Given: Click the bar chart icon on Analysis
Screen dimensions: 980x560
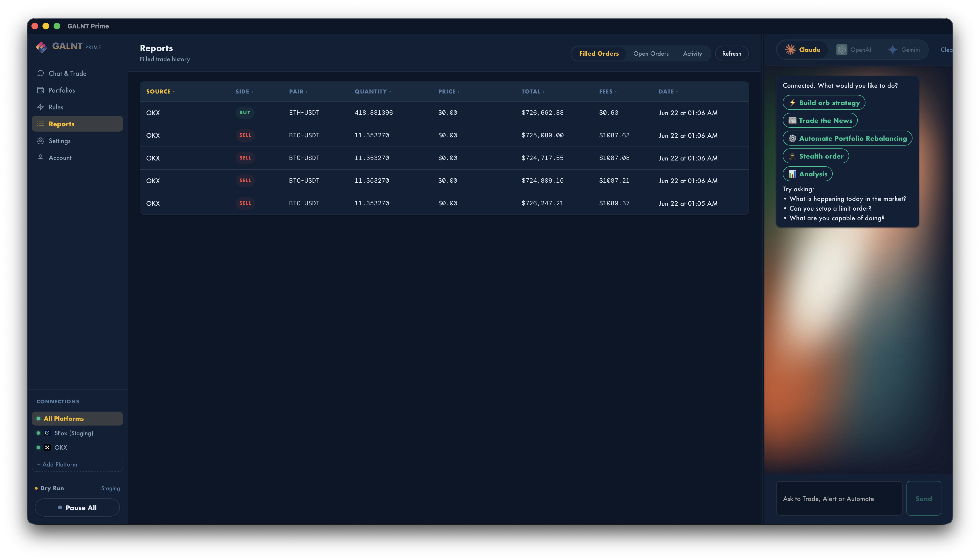Looking at the screenshot, I should [x=792, y=174].
